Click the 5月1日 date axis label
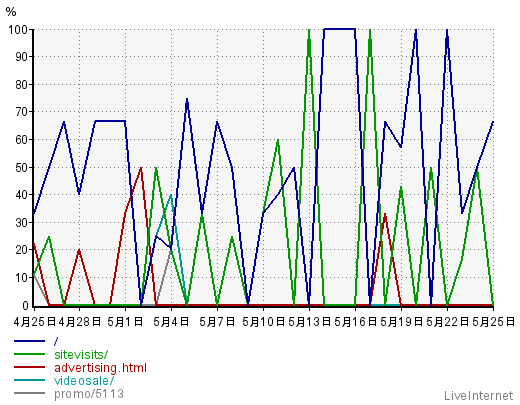This screenshot has width=520, height=405. tap(125, 322)
